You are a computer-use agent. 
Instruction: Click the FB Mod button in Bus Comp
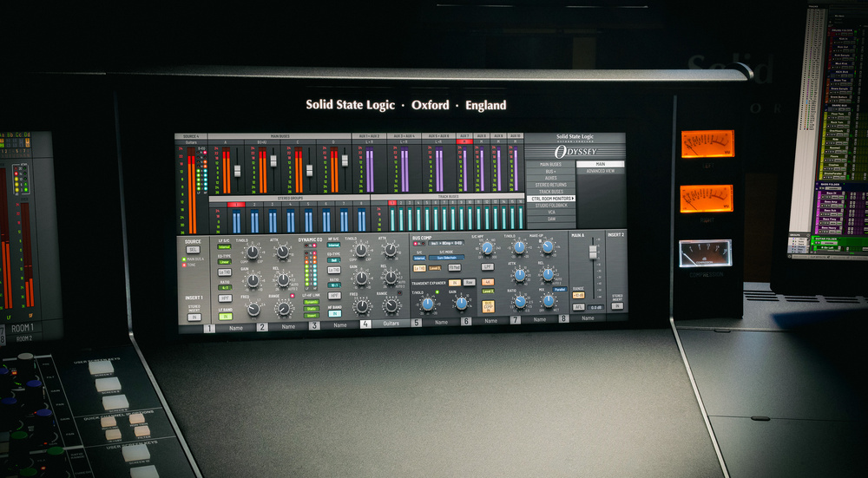pyautogui.click(x=455, y=267)
